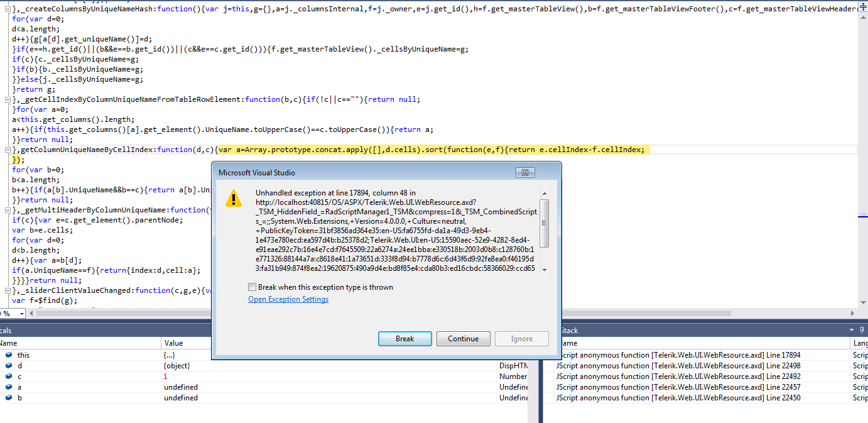Click the blue cube icon beside variable 'b'
The width and height of the screenshot is (868, 423).
[9, 398]
